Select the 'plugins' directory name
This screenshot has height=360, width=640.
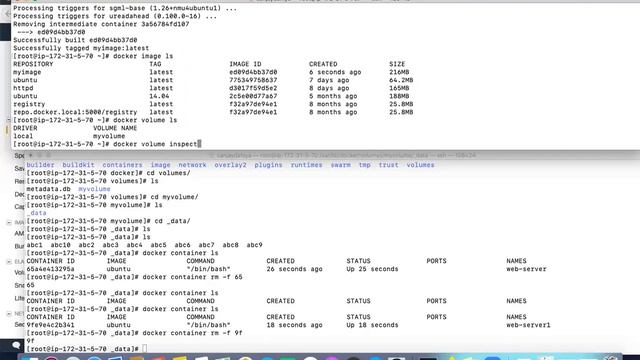[x=268, y=165]
